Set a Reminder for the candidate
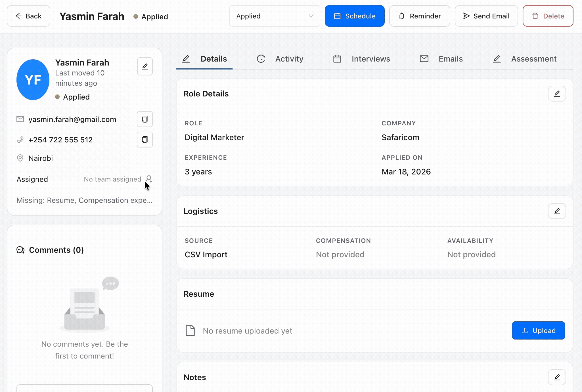Screen dimensions: 582x392 [x=420, y=16]
